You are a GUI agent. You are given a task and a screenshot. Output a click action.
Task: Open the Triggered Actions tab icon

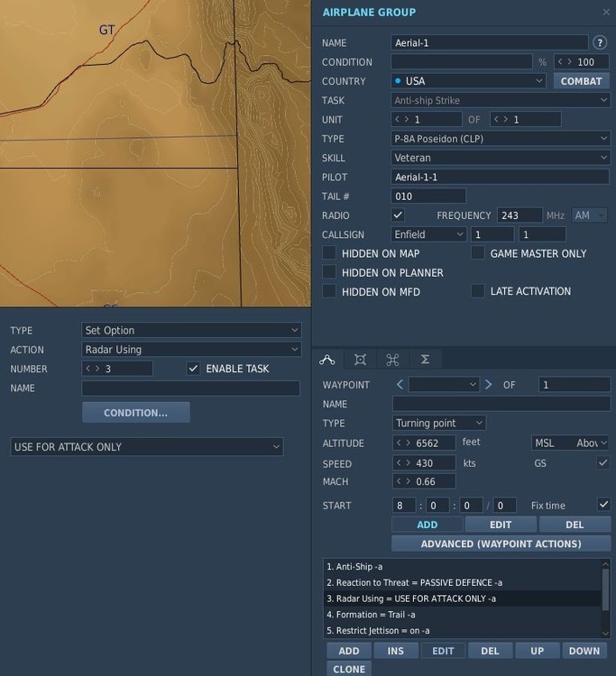[x=392, y=360]
